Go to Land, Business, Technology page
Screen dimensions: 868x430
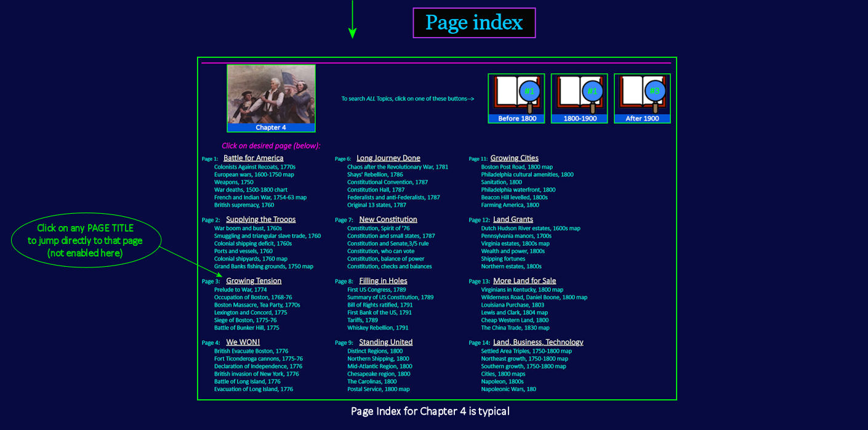tap(538, 342)
